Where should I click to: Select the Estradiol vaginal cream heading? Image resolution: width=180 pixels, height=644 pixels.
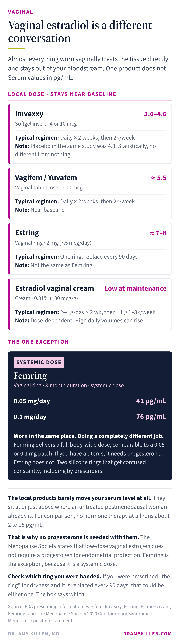tap(54, 288)
